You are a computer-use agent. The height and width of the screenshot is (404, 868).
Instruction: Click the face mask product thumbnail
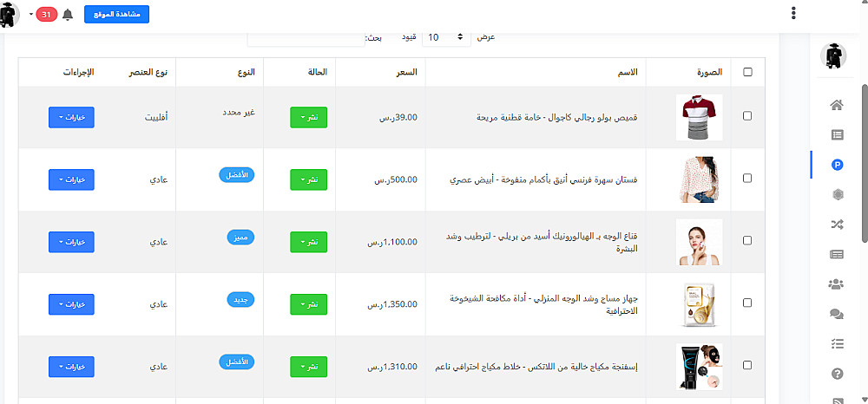point(699,242)
